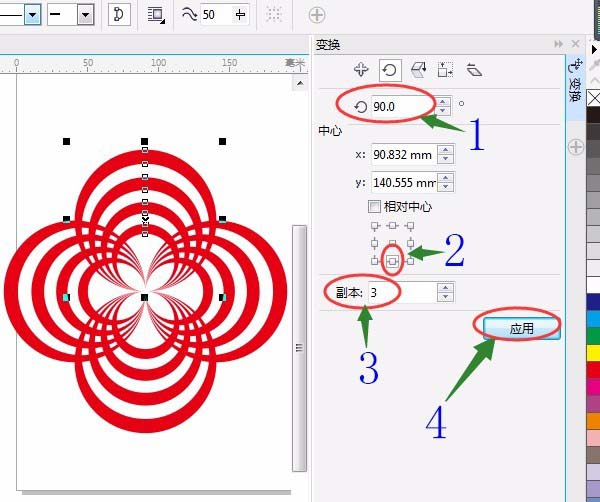Pick the yellow color swatch
600x502 pixels.
point(593,353)
